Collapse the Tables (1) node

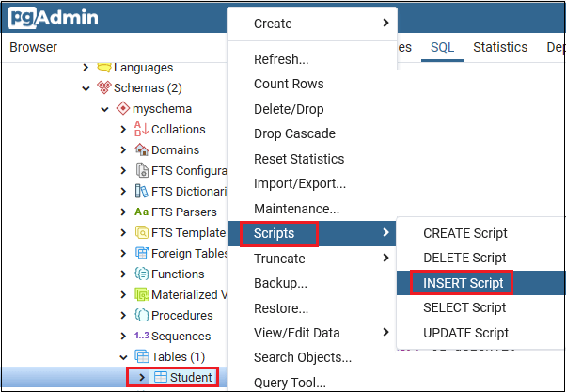[x=123, y=357]
